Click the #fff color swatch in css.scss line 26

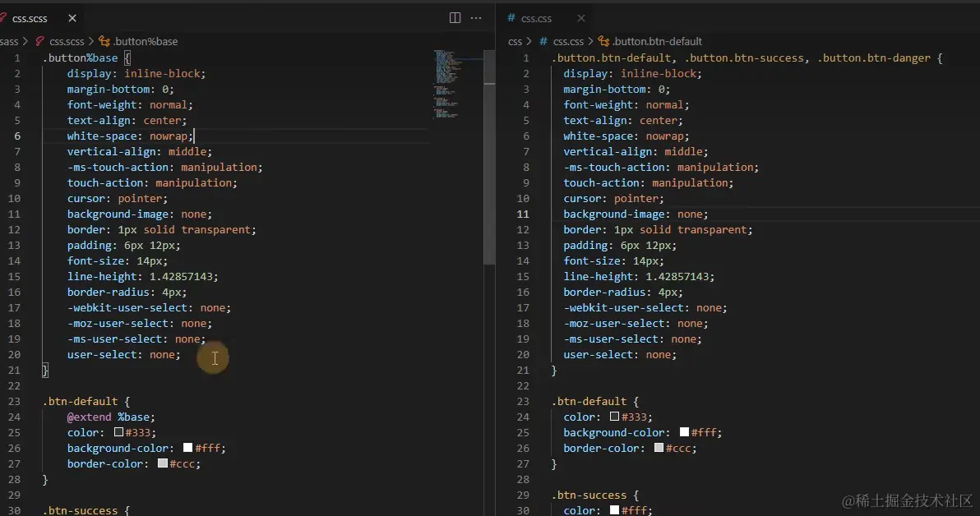coord(187,447)
